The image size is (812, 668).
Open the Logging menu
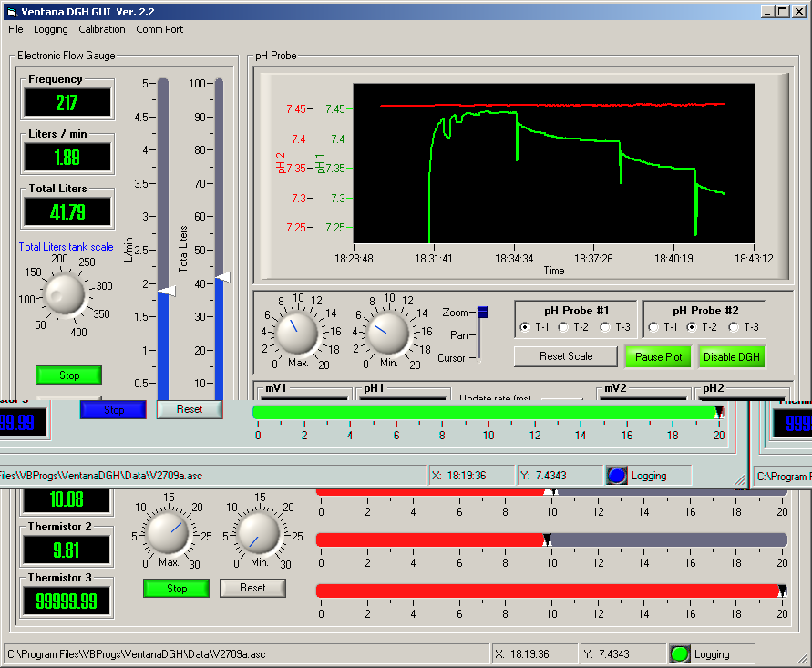(51, 29)
